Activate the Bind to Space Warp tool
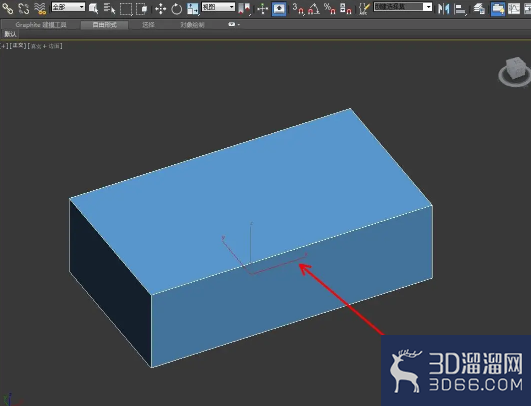Viewport: 531px width, 406px height. [40, 8]
